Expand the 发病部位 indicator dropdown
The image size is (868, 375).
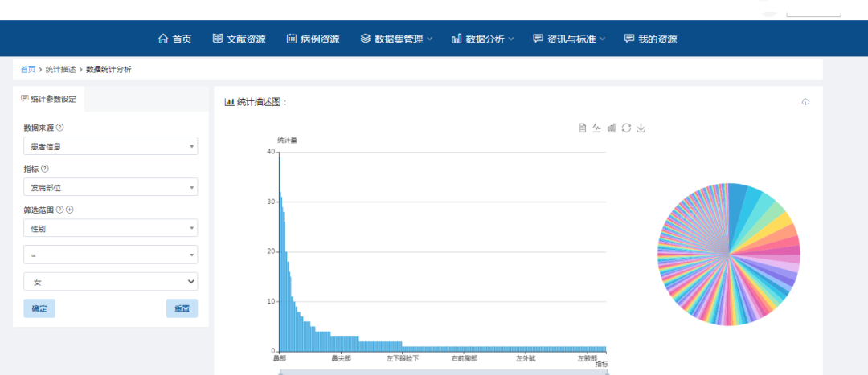tap(110, 187)
